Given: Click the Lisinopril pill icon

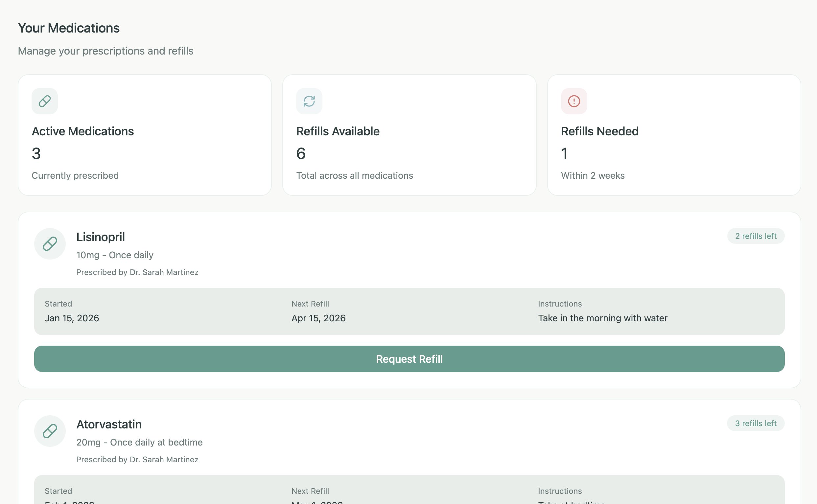Looking at the screenshot, I should tap(50, 244).
